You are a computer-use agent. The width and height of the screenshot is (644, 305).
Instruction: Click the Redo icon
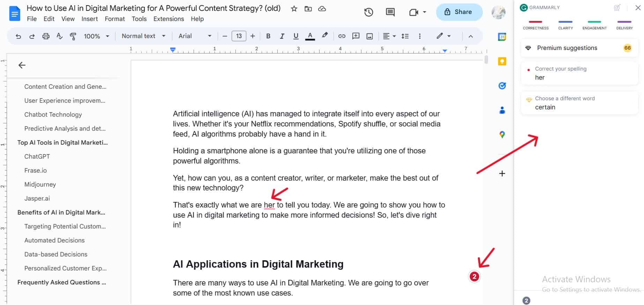tap(32, 36)
